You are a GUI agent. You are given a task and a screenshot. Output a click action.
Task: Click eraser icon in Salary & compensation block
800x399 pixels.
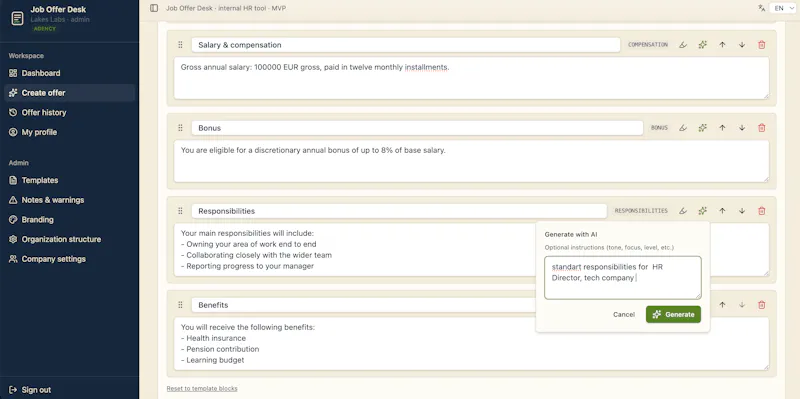(683, 45)
